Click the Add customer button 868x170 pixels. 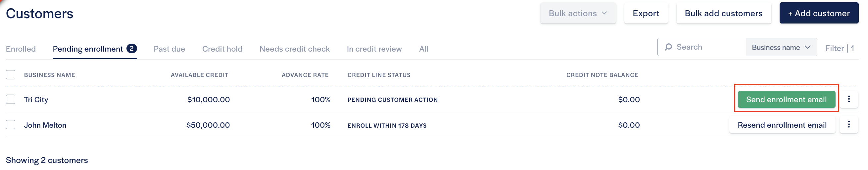coord(818,13)
